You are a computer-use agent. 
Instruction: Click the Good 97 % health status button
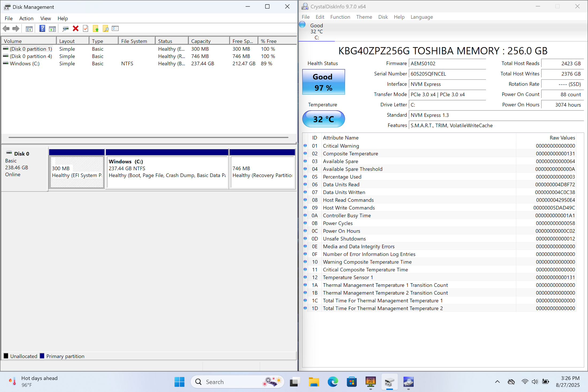pyautogui.click(x=323, y=82)
